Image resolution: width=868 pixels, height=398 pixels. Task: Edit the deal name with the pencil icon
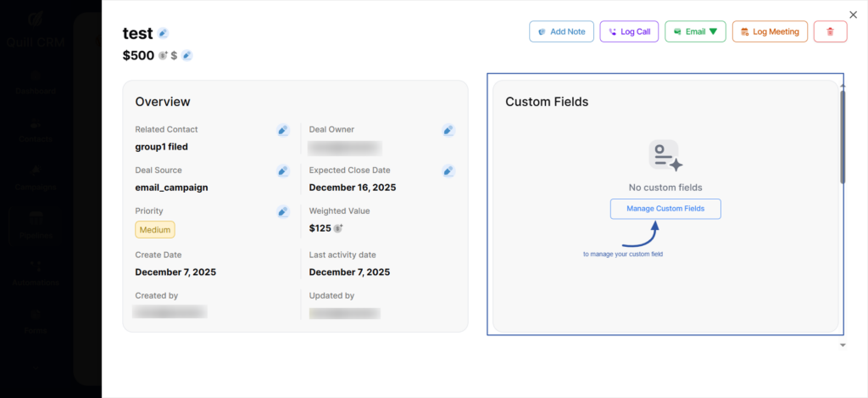[x=163, y=33]
